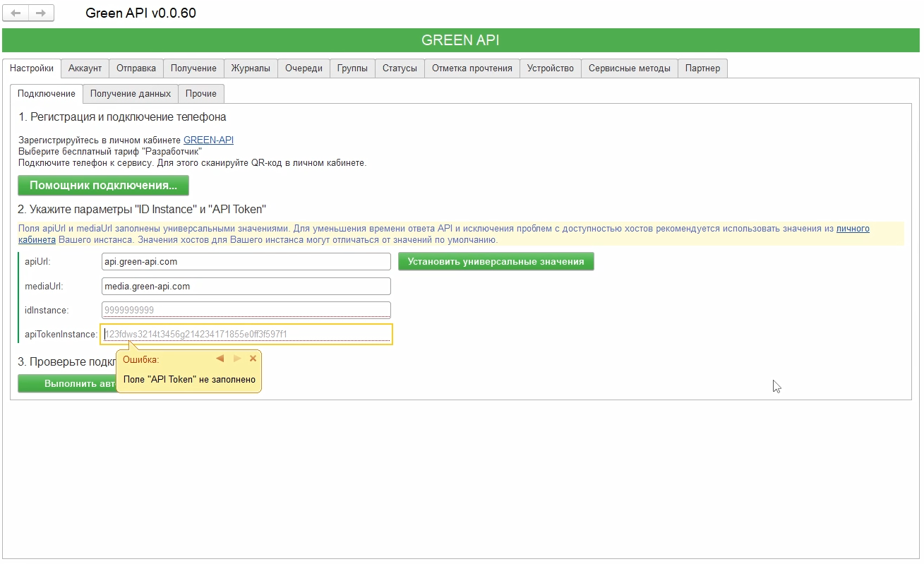Click the back navigation arrow
Image resolution: width=924 pixels, height=564 pixels.
click(15, 12)
